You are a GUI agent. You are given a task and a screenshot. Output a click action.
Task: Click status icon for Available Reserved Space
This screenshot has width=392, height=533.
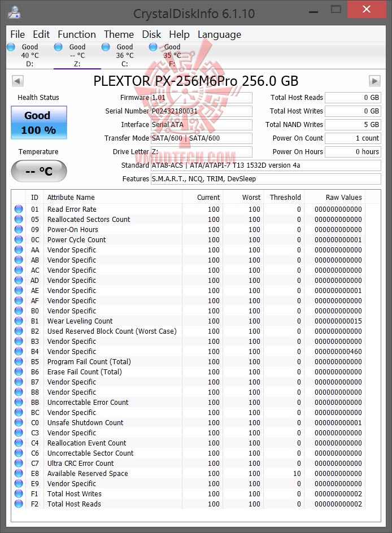point(19,474)
